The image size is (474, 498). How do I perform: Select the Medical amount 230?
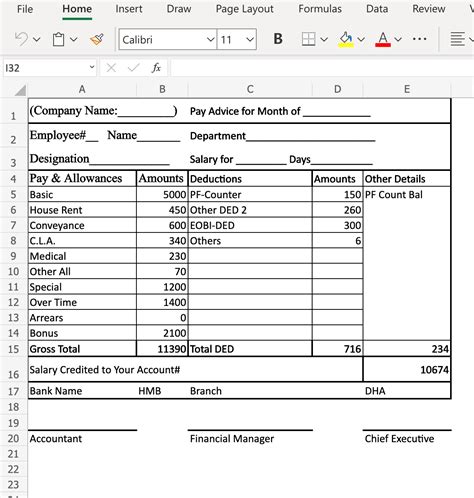[162, 256]
